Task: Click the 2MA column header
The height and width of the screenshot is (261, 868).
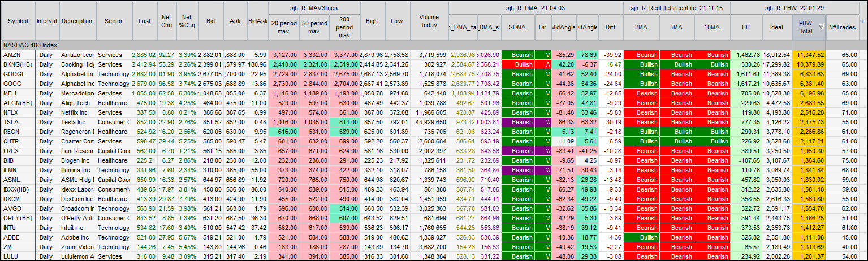Action: click(x=641, y=27)
